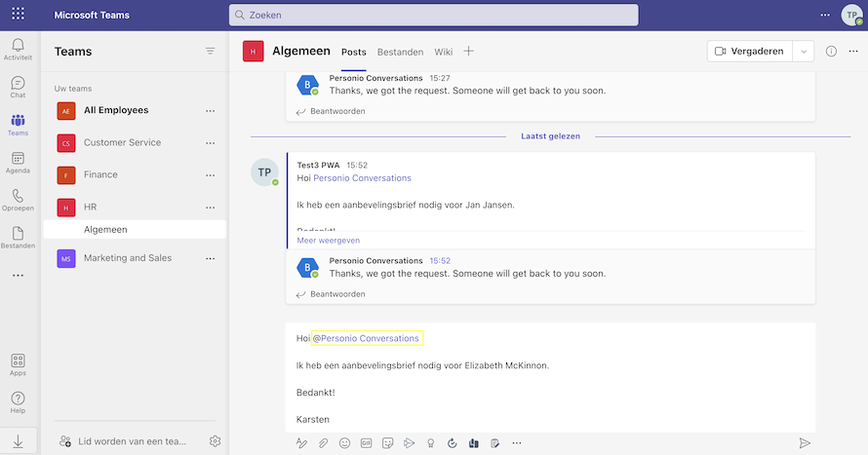868x455 pixels.
Task: Expand the Vergaderen dropdown arrow
Action: 804,52
